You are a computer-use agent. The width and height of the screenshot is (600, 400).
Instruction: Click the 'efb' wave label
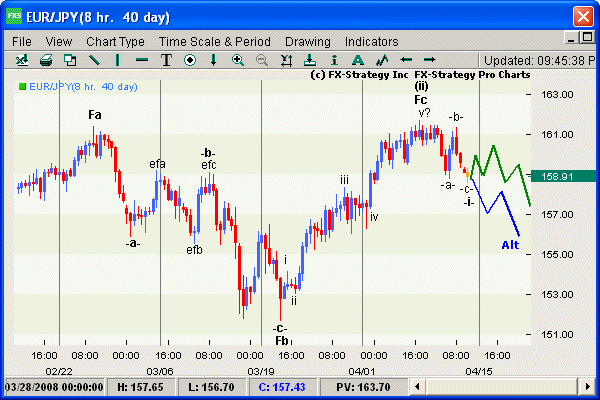[x=194, y=250]
